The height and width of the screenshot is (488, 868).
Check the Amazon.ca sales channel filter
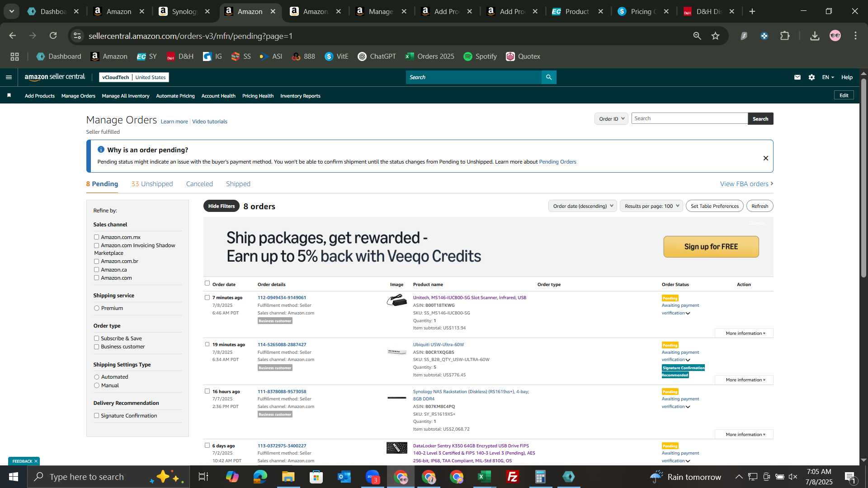(x=96, y=270)
